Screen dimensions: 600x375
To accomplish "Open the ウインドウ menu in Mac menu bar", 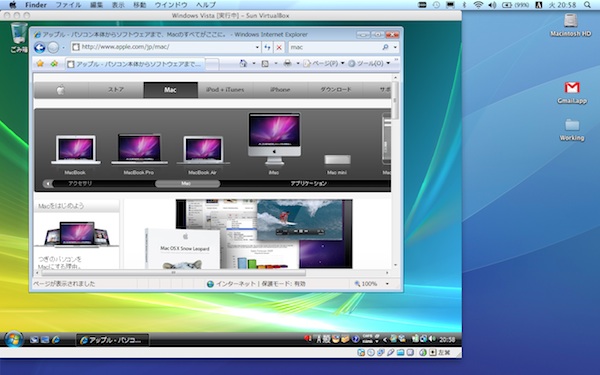I will click(171, 5).
